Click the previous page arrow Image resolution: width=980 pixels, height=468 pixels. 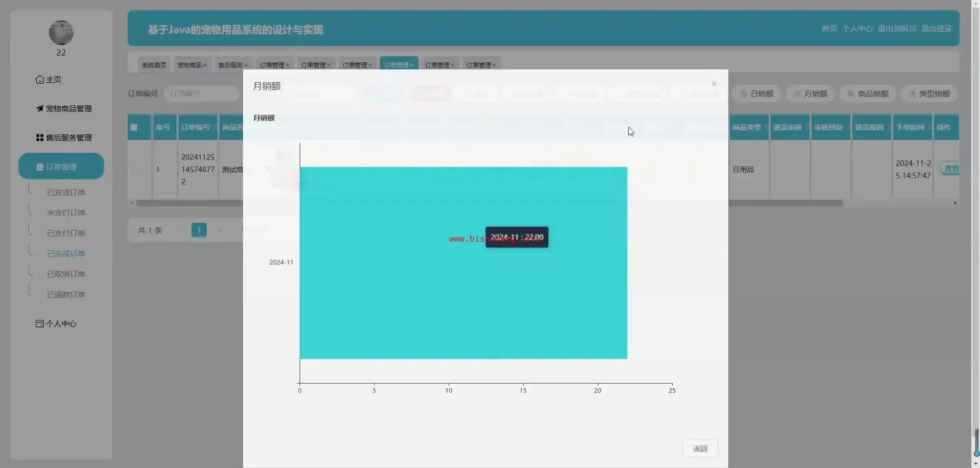click(179, 230)
